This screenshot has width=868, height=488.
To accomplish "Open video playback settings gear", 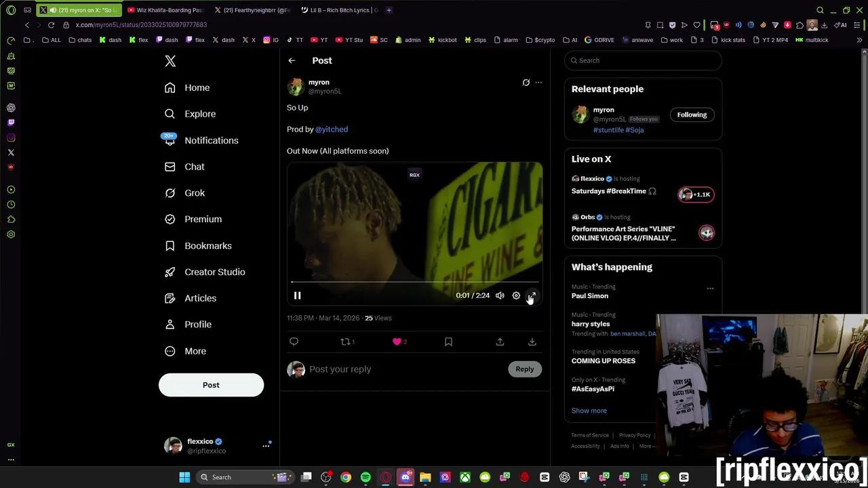I will point(516,296).
